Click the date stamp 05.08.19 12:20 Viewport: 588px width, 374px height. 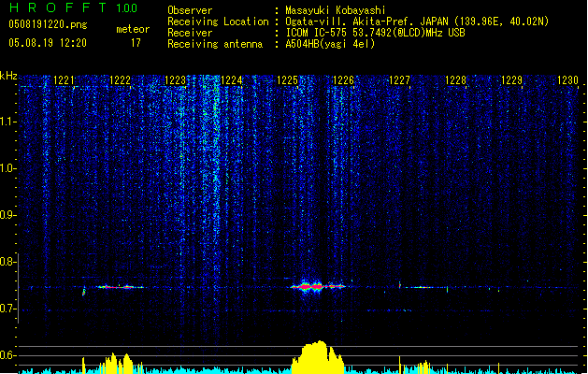(48, 43)
